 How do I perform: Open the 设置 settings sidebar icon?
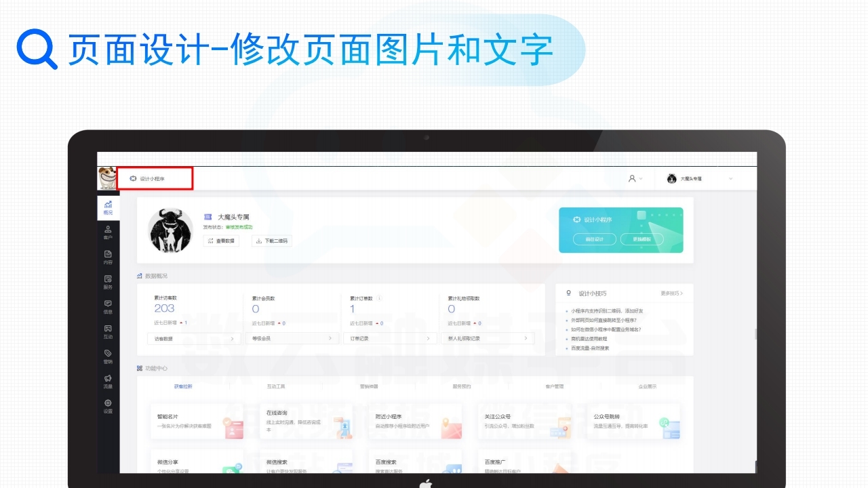click(108, 406)
